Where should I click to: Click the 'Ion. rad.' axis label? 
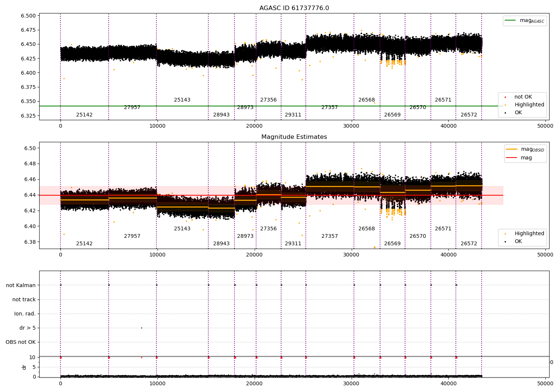click(25, 314)
